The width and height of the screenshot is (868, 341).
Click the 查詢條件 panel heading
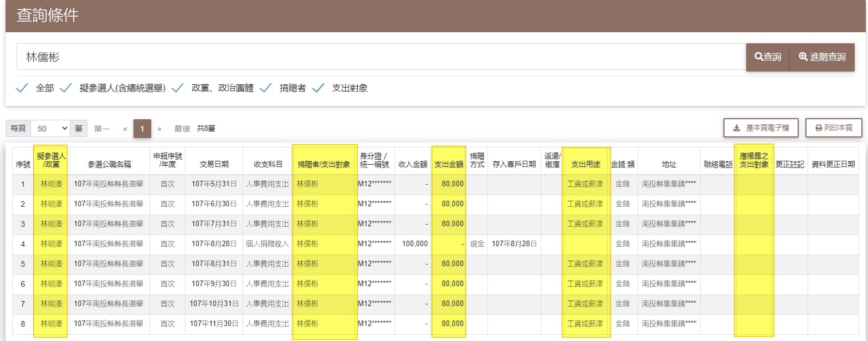(48, 16)
